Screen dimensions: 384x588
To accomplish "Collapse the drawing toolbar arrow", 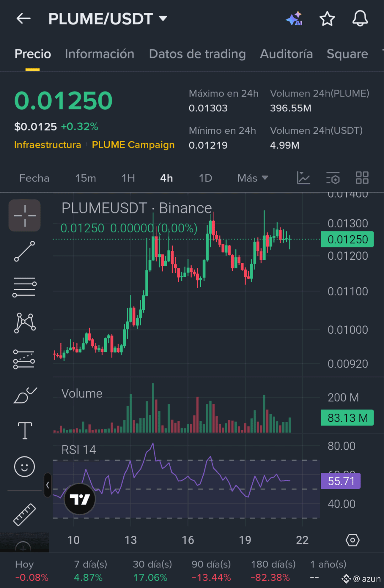I will pos(47,485).
